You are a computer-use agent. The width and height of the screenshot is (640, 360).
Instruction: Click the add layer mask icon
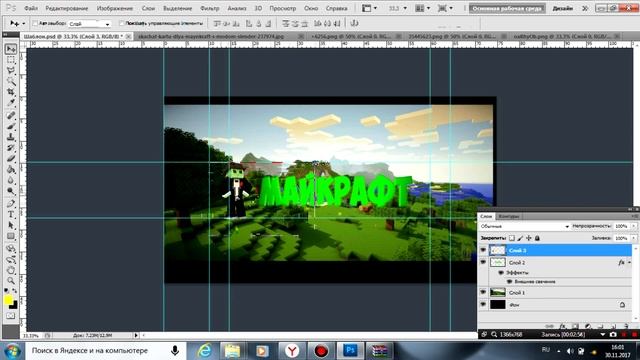coord(575,326)
